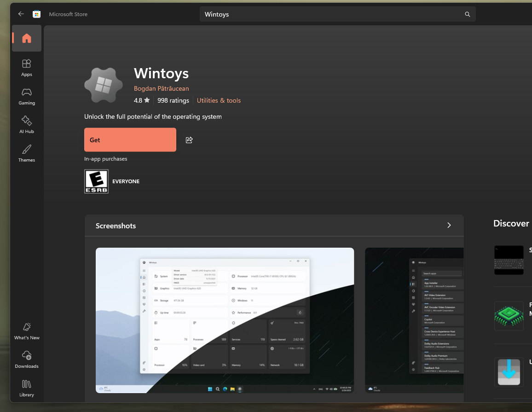Image resolution: width=532 pixels, height=412 pixels.
Task: Open the Home tab in sidebar
Action: click(x=27, y=38)
